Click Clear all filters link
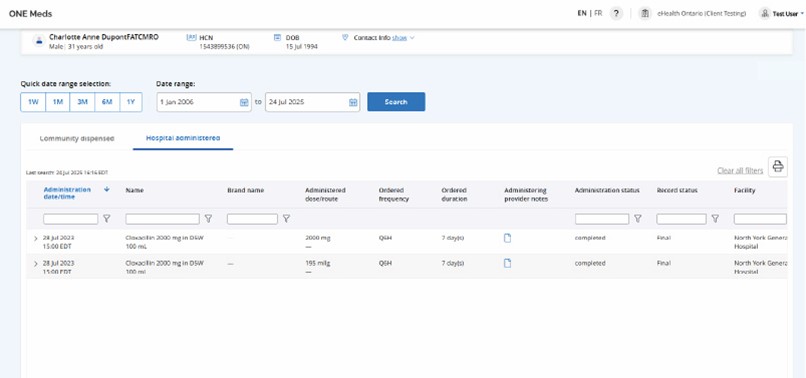The height and width of the screenshot is (378, 806). (x=740, y=170)
